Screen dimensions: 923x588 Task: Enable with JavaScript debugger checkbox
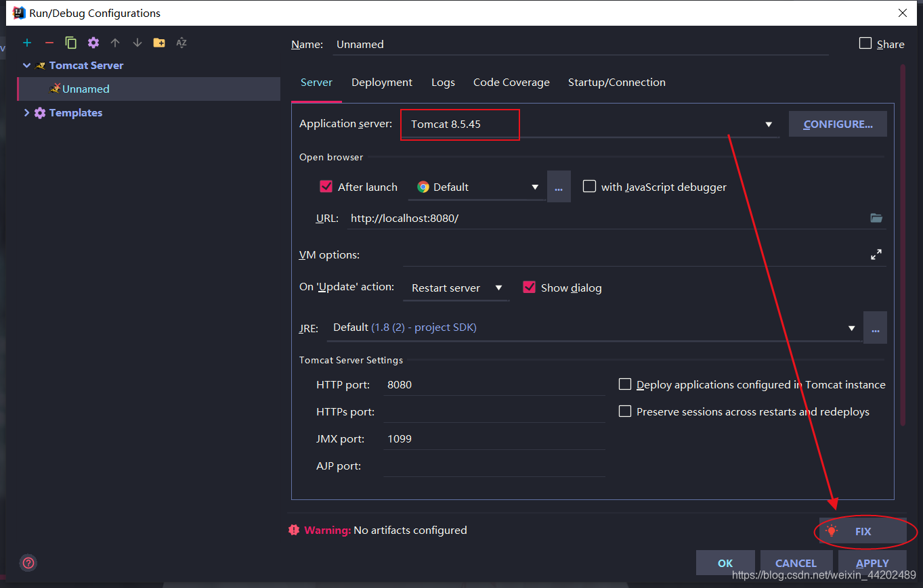pyautogui.click(x=589, y=186)
